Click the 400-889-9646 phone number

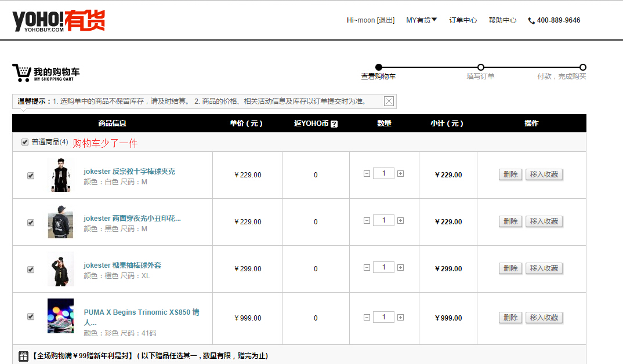pyautogui.click(x=559, y=20)
